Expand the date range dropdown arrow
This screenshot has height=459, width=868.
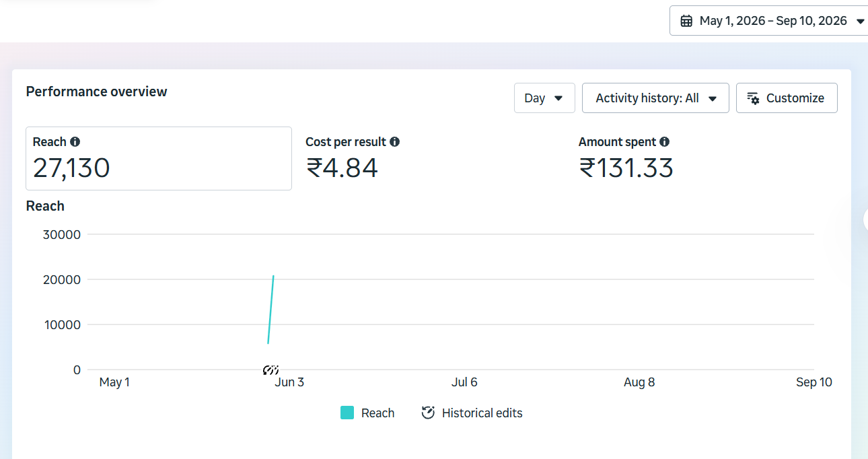860,22
